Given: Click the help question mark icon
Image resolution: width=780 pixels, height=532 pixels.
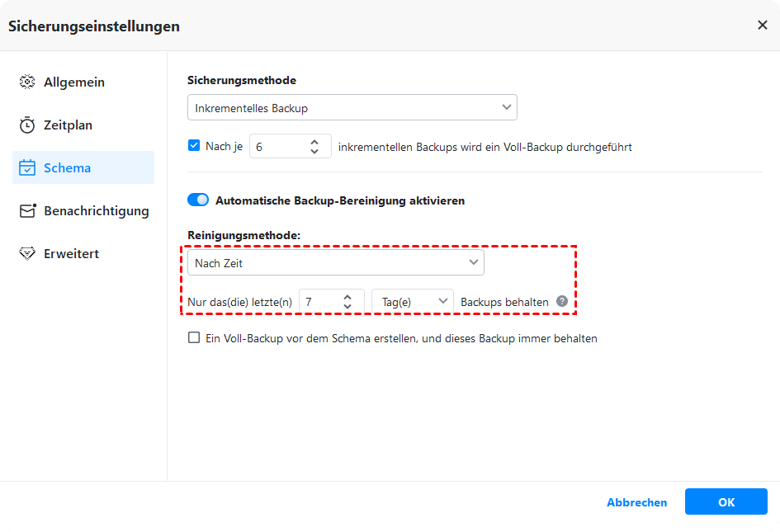Looking at the screenshot, I should pos(562,302).
